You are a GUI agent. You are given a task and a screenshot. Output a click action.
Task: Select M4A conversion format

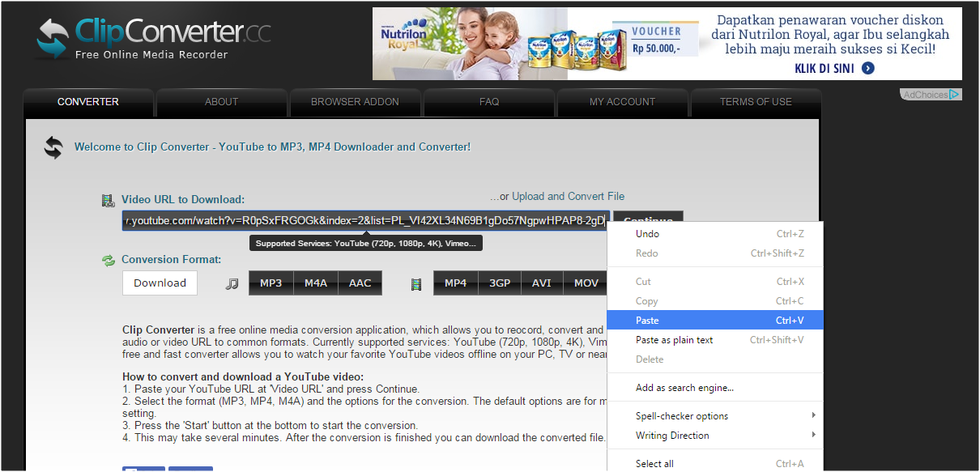point(316,283)
